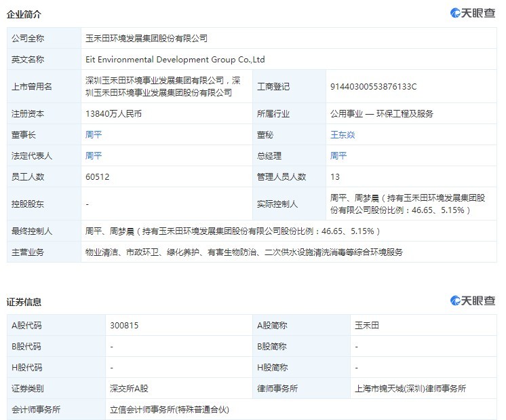Image resolution: width=506 pixels, height=420 pixels.
Task: Select 最终控制人 value text
Action: pos(233,231)
